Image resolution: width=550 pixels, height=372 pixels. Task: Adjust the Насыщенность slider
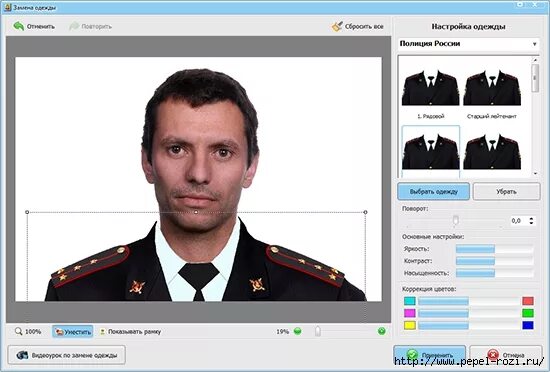[x=494, y=273]
